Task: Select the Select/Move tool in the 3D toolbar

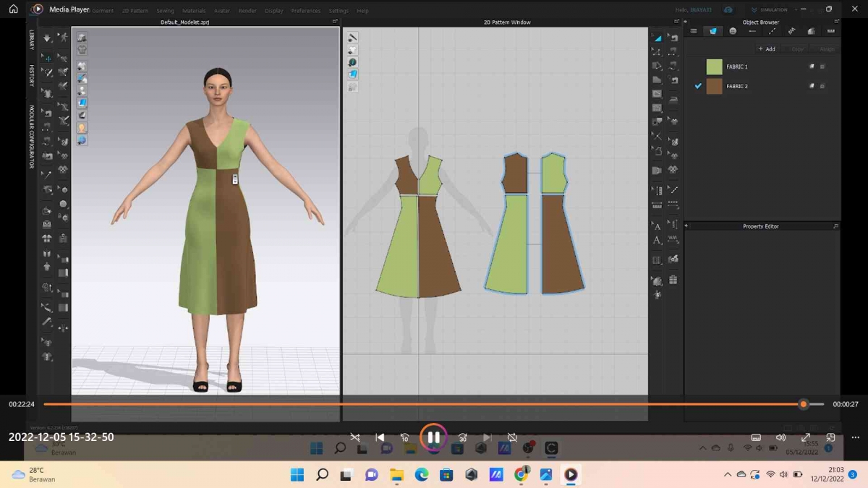Action: pos(47,58)
